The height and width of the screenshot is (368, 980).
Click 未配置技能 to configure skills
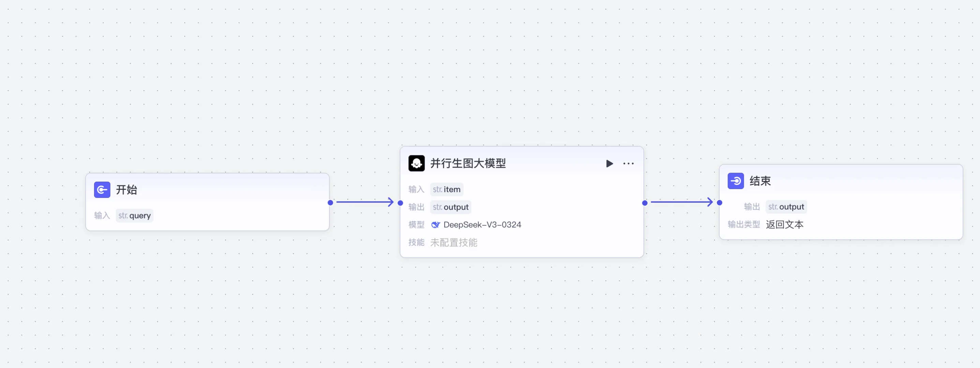click(453, 243)
